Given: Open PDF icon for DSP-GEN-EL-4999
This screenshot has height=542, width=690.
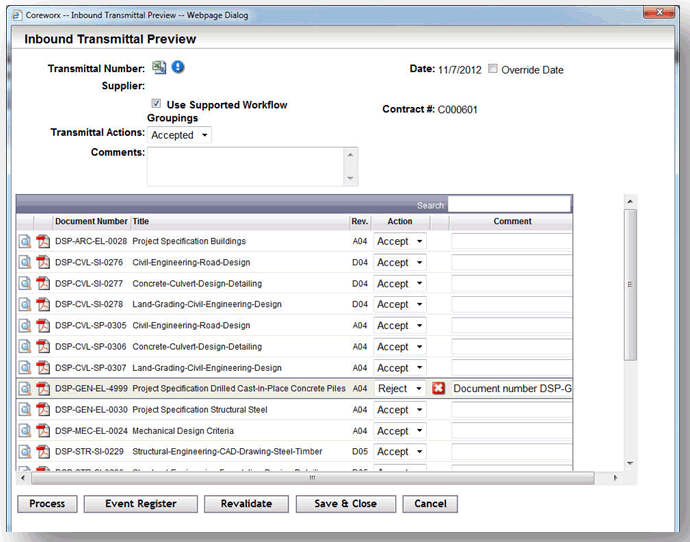Looking at the screenshot, I should click(43, 388).
